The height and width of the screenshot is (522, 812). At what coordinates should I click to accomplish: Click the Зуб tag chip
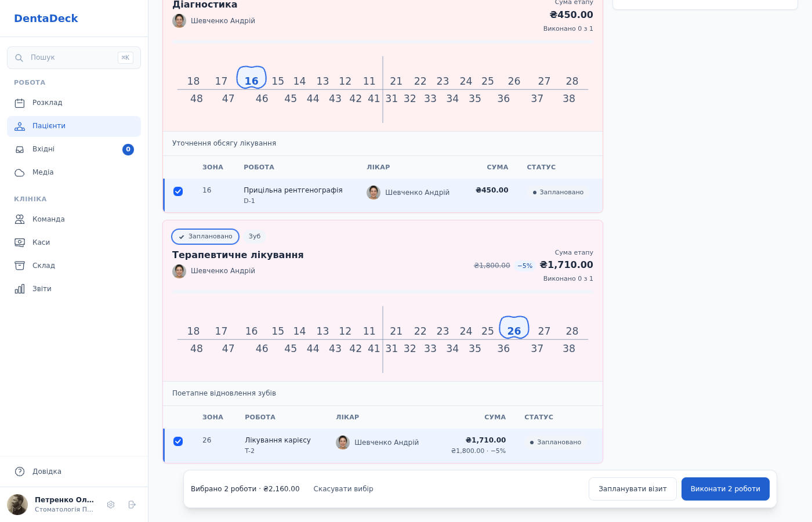255,237
